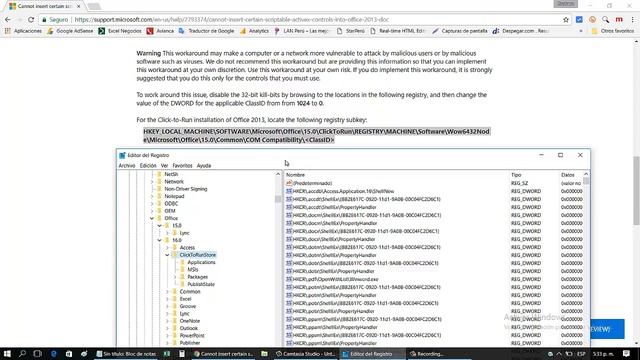Open the Excel Negocios bookmark
Viewport: 640px width, 360px height.
(x=120, y=31)
